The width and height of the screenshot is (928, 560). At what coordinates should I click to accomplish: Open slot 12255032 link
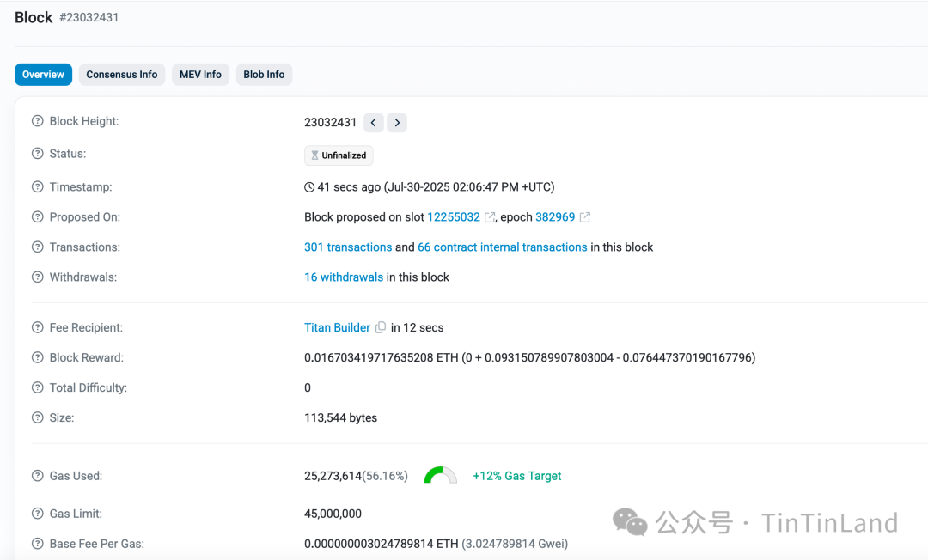pyautogui.click(x=454, y=217)
